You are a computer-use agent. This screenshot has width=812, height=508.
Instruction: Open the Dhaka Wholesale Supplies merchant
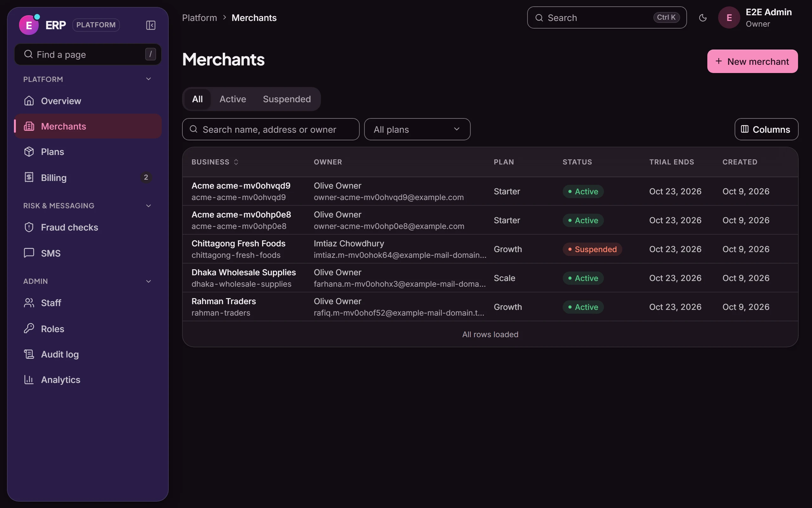pyautogui.click(x=490, y=278)
